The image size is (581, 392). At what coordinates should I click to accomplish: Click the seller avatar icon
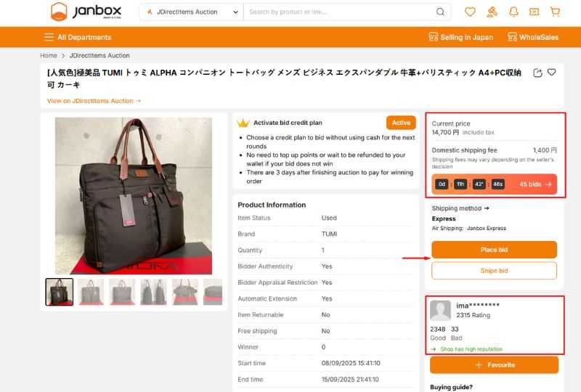click(440, 310)
